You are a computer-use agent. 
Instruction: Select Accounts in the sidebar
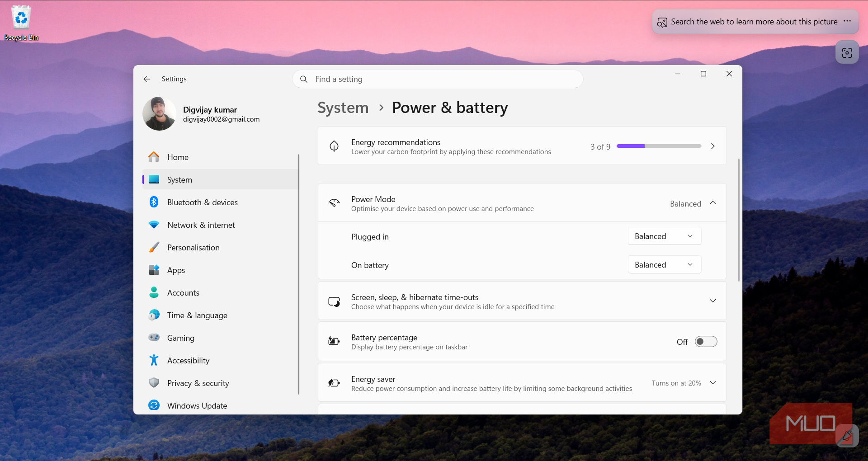click(x=220, y=292)
